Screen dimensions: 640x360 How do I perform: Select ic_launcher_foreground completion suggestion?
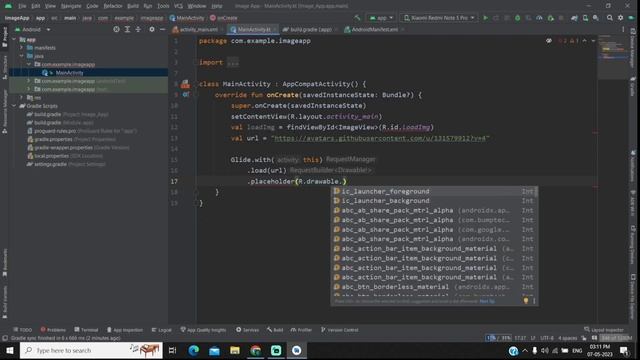(x=434, y=191)
